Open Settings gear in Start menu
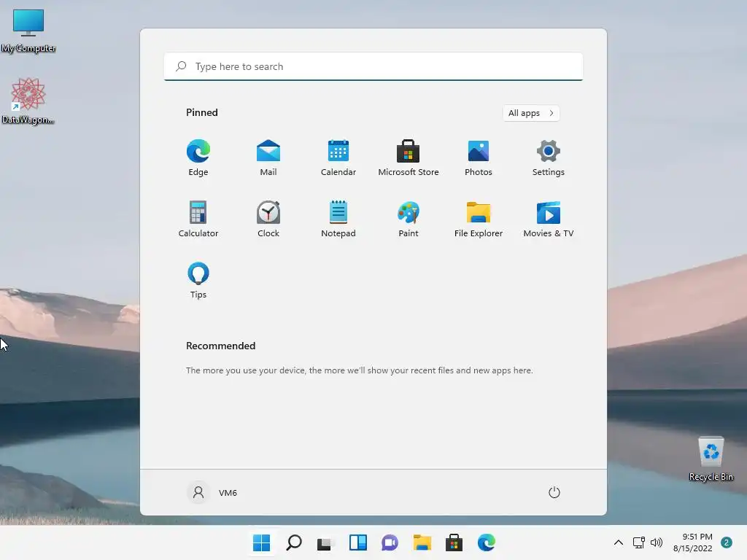Image resolution: width=747 pixels, height=560 pixels. [549, 157]
